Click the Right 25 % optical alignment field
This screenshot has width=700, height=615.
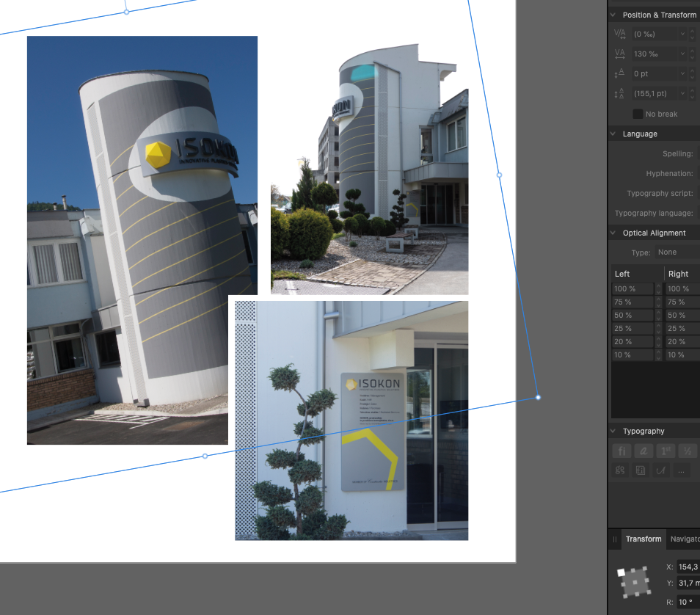tap(683, 328)
